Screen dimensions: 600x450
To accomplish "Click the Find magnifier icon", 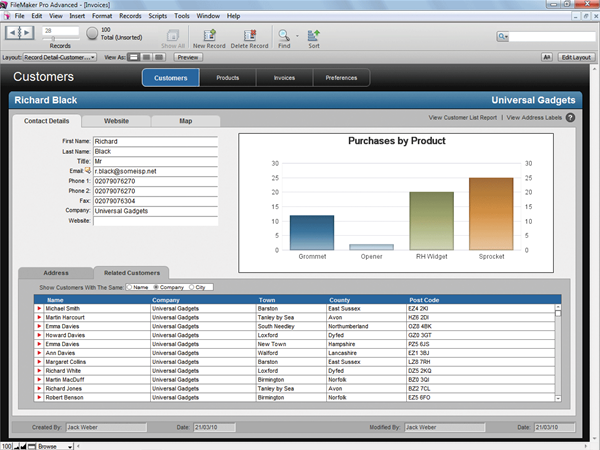I will [x=284, y=34].
